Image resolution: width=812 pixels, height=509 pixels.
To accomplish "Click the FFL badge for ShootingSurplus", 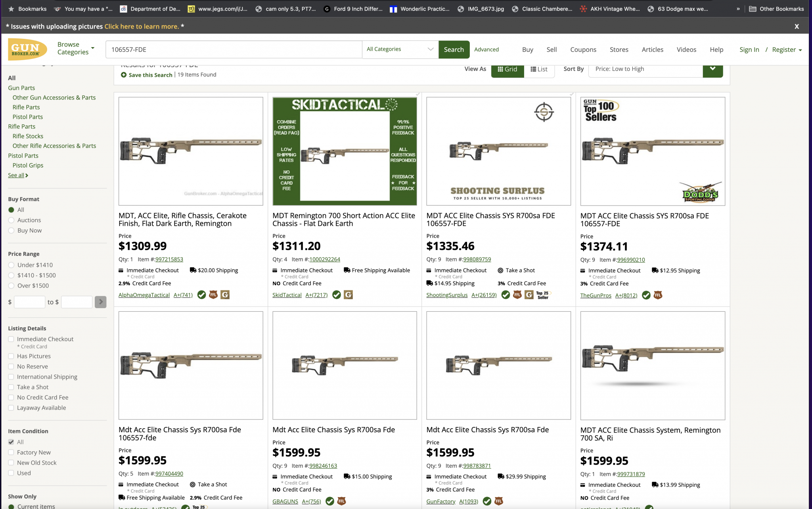I will pyautogui.click(x=517, y=295).
